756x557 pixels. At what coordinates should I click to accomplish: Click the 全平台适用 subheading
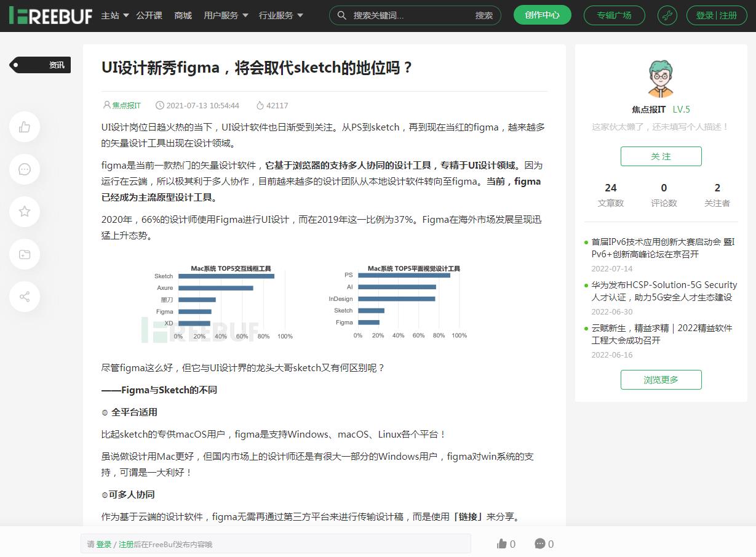(x=134, y=412)
